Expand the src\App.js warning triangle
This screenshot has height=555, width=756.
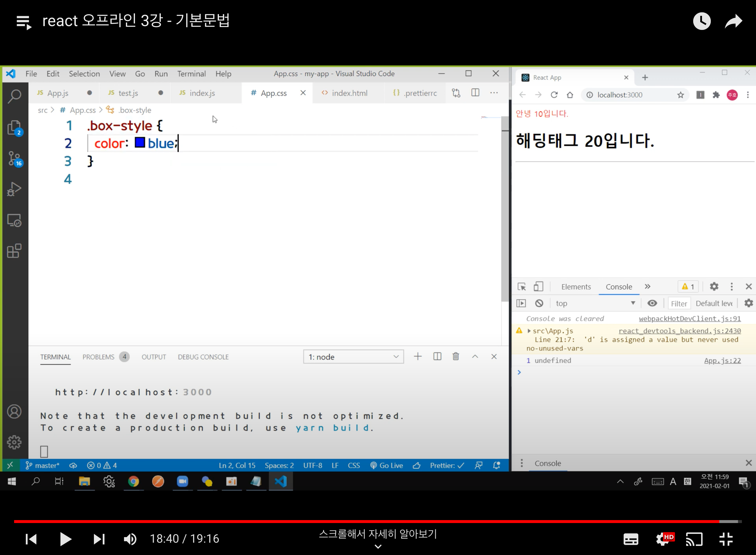tap(529, 331)
